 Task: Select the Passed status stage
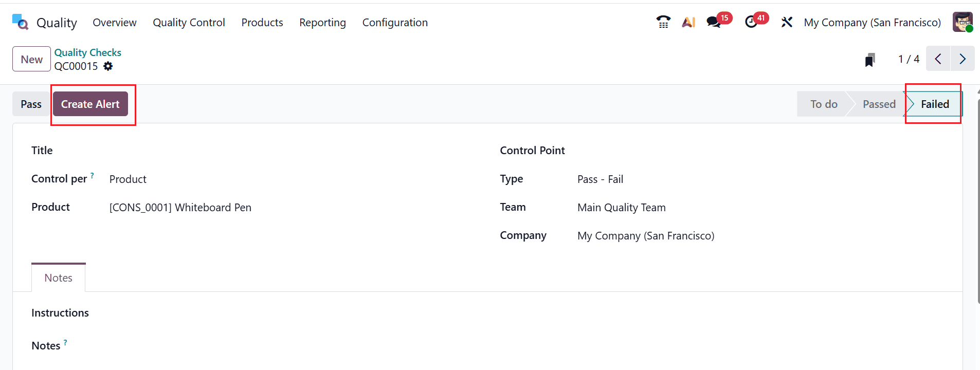coord(879,104)
